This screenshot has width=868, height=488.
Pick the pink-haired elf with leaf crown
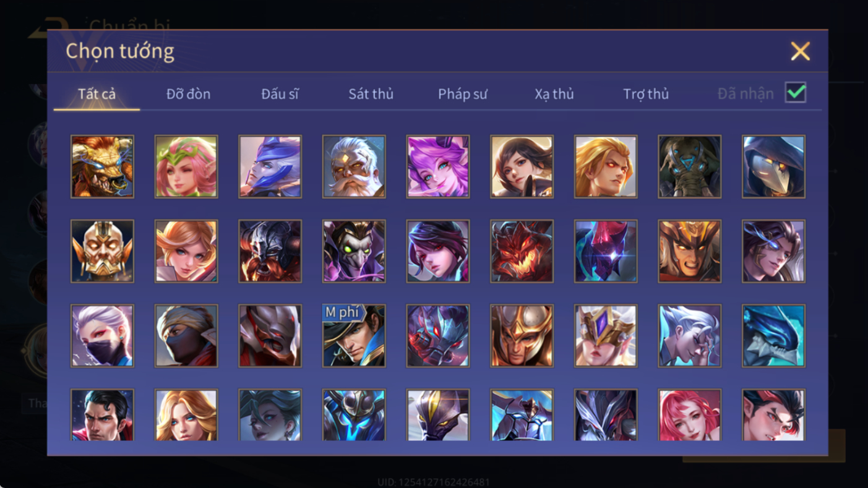coord(186,166)
